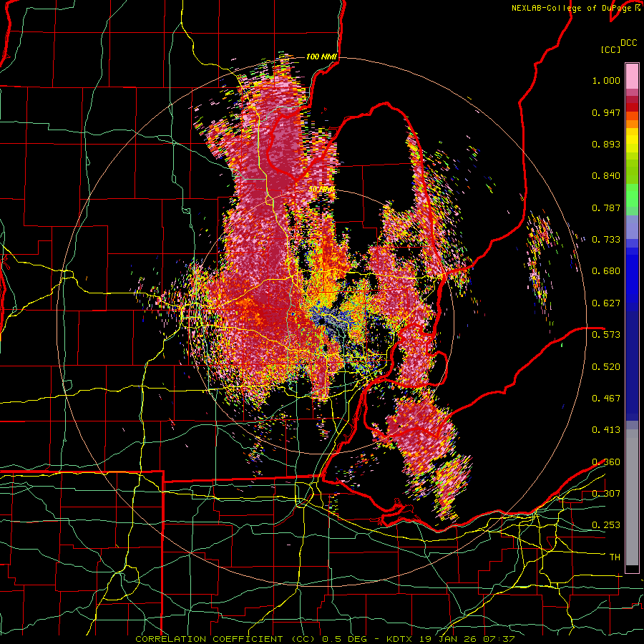The width and height of the screenshot is (644, 644).
Task: Click the 50 NMI inner range ring label
Action: tap(321, 190)
